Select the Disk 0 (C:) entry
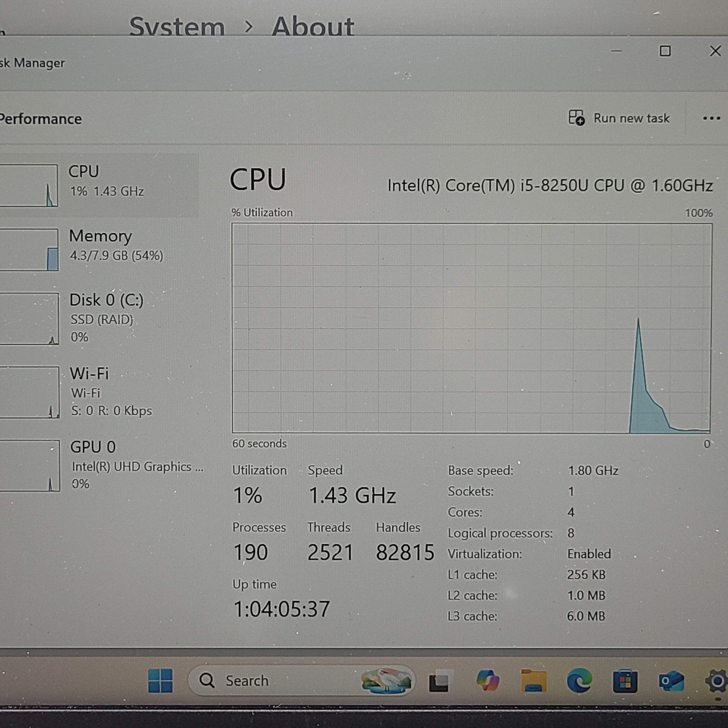This screenshot has height=728, width=728. [x=99, y=318]
